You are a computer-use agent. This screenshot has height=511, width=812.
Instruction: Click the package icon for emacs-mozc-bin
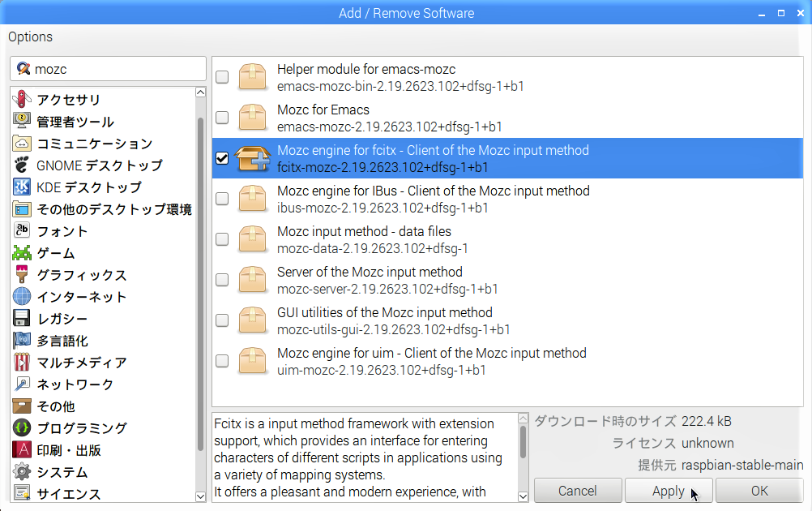tap(252, 77)
